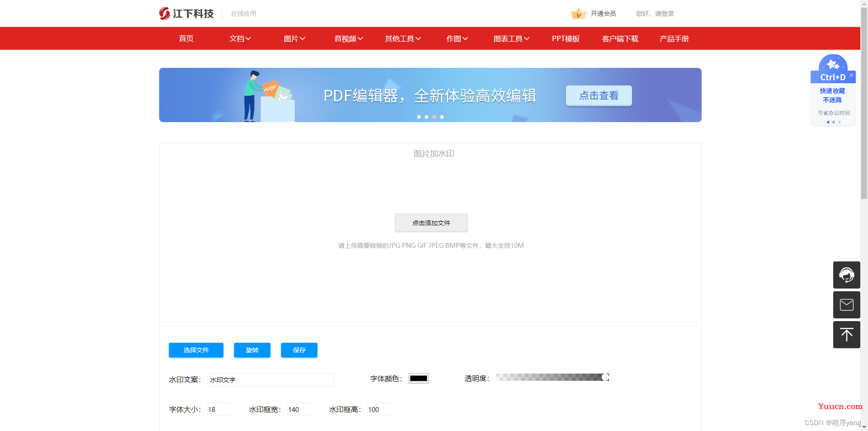The image size is (868, 431).
Task: Click the 点击查看 banner button
Action: pyautogui.click(x=599, y=95)
